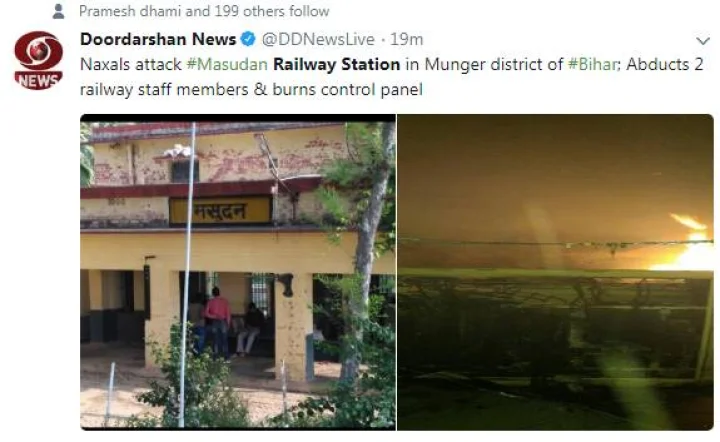This screenshot has width=720, height=442.
Task: Expand the tweet options chevron
Action: coord(703,41)
